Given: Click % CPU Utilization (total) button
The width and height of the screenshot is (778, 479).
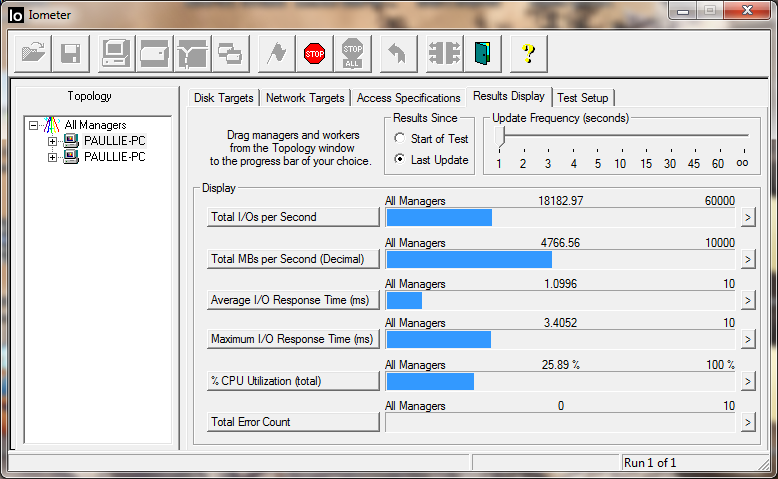Looking at the screenshot, I should 293,381.
